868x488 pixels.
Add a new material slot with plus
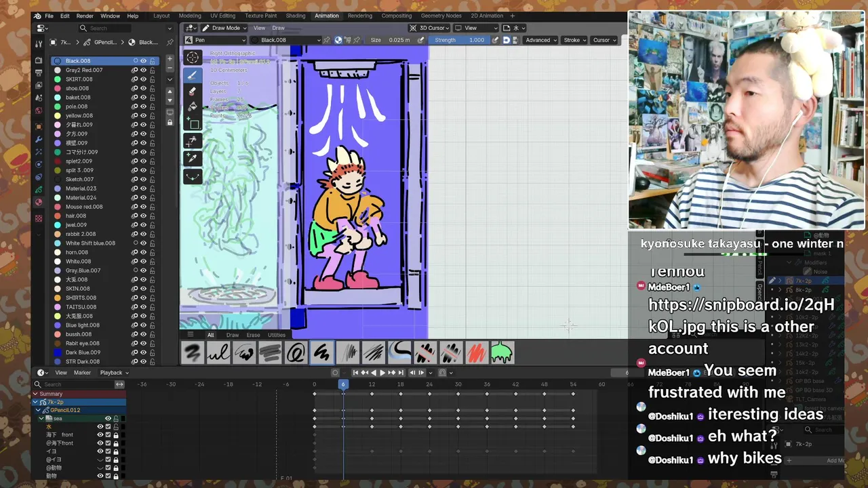pos(170,59)
